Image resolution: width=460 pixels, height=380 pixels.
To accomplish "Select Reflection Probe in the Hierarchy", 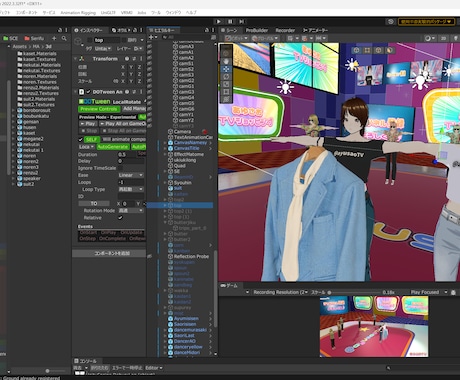I will point(188,256).
